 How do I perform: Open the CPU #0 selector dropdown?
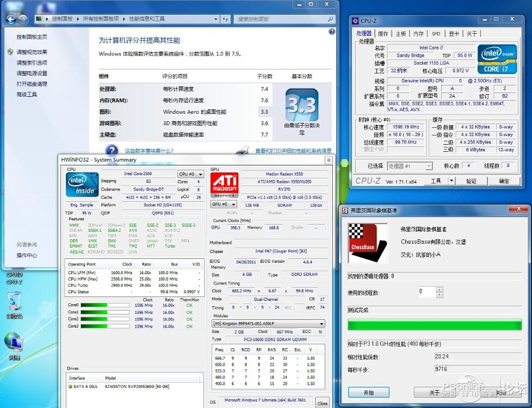191,174
